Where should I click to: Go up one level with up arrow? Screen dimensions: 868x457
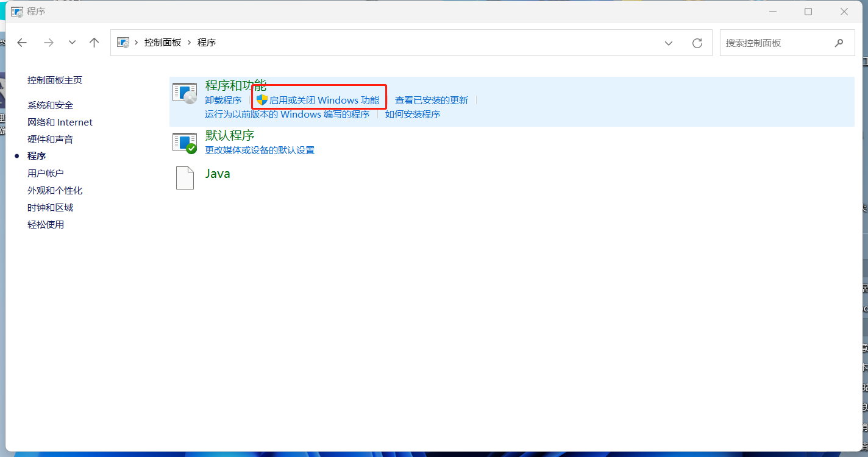pos(94,43)
